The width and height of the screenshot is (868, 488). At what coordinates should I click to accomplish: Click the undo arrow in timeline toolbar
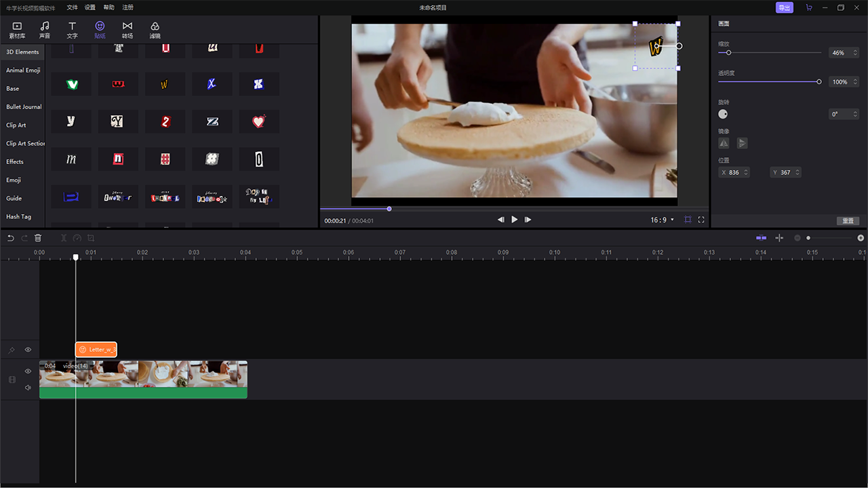(x=10, y=238)
